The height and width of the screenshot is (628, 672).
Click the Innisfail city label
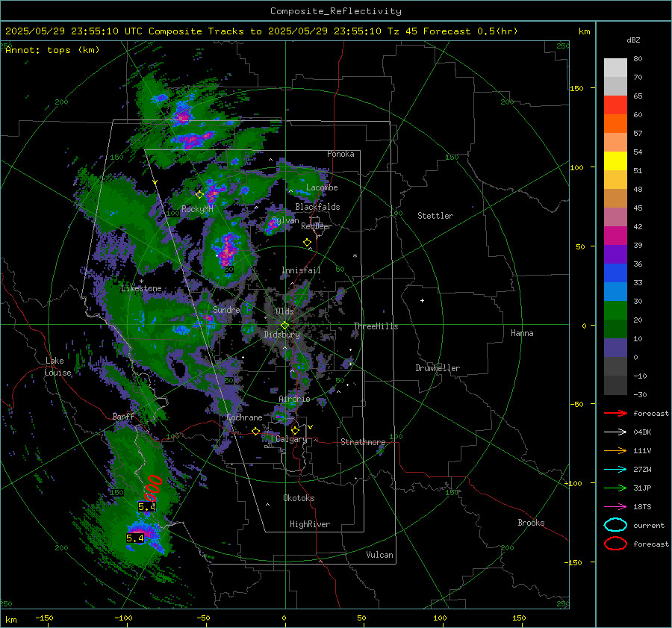coord(301,270)
